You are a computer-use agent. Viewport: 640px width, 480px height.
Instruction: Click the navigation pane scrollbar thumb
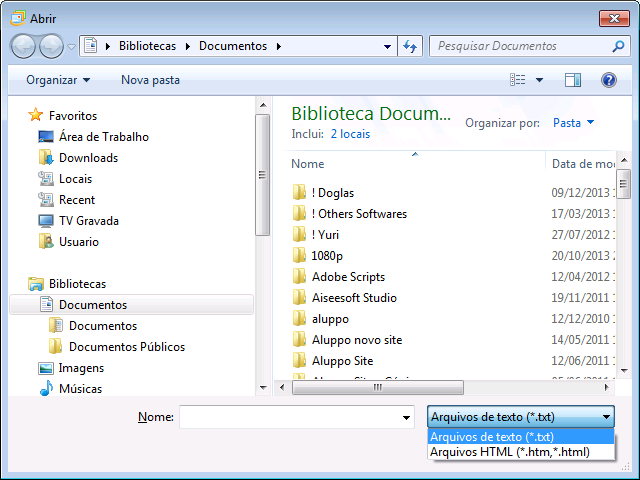pos(262,175)
